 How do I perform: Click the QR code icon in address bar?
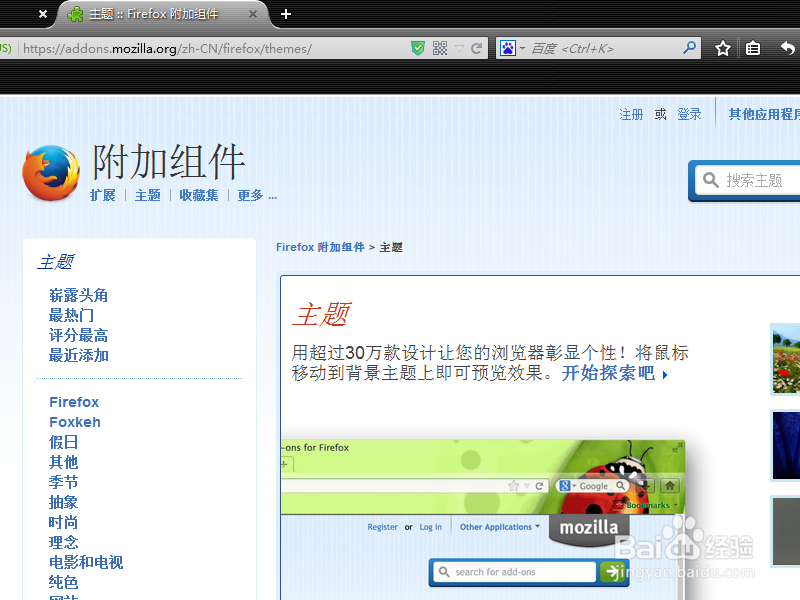point(440,48)
